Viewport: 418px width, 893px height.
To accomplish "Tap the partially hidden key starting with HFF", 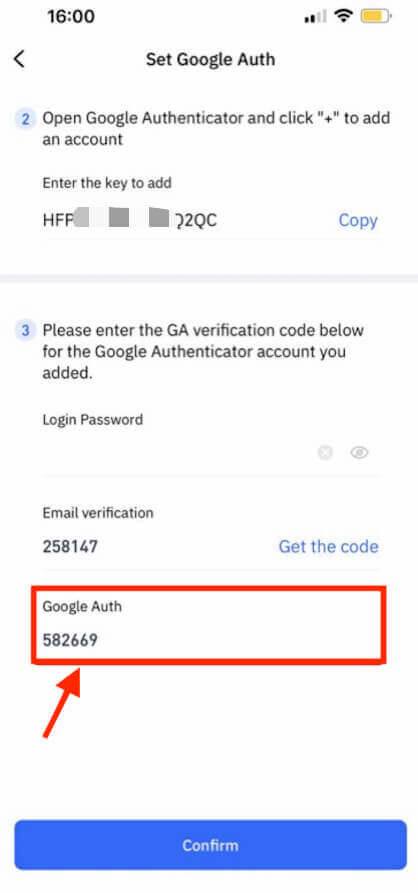I will [130, 220].
